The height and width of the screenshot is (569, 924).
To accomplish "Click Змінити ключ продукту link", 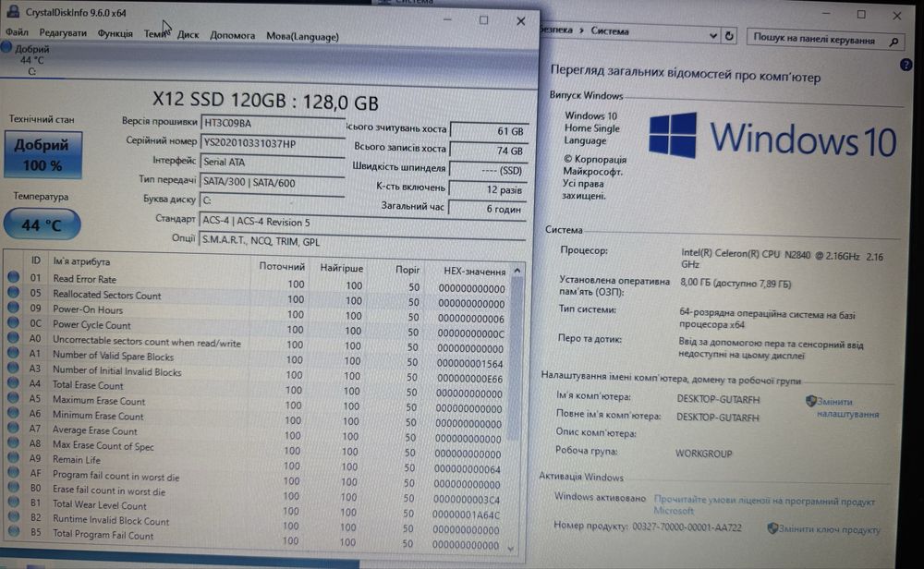I will coord(829,529).
